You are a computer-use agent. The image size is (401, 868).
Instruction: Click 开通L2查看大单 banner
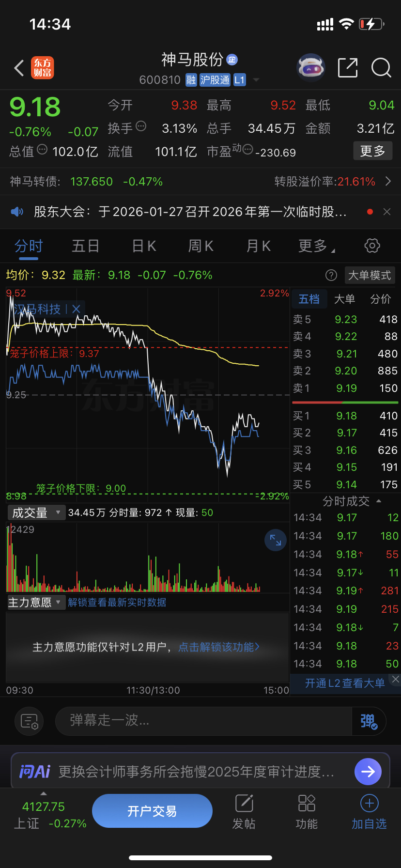pos(345,683)
